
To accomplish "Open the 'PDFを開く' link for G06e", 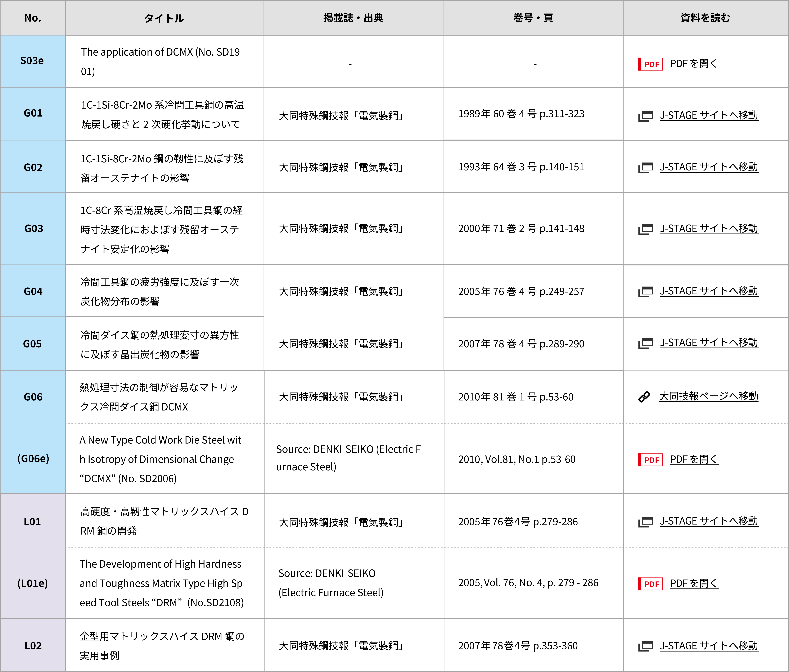I will coord(694,460).
